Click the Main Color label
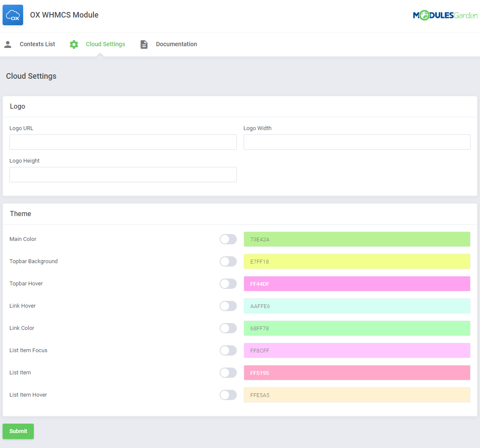480x448 pixels. [23, 239]
